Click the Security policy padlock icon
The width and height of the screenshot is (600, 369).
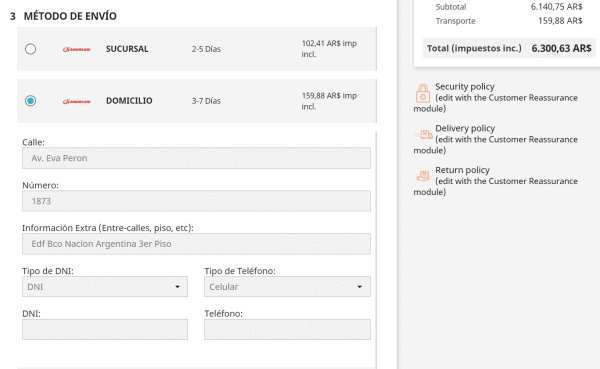(423, 93)
